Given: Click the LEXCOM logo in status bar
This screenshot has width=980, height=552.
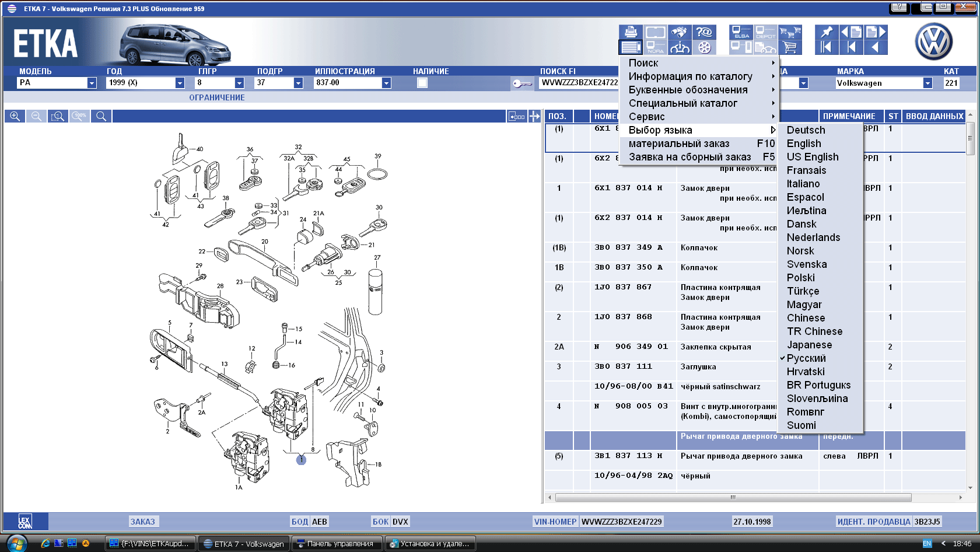Looking at the screenshot, I should pyautogui.click(x=25, y=522).
